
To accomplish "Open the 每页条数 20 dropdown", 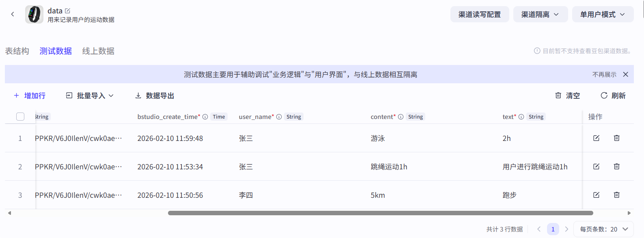I will click(x=604, y=229).
